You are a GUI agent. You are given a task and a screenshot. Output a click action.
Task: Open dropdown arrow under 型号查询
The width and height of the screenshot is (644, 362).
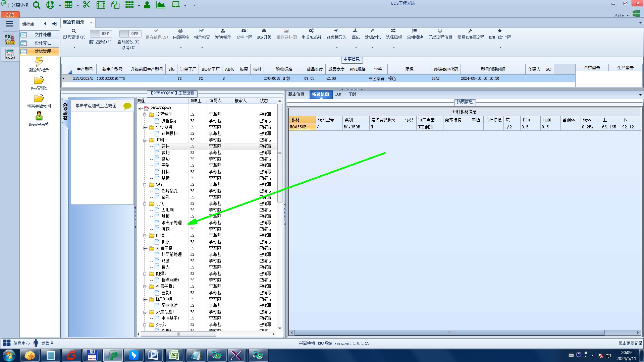click(74, 47)
